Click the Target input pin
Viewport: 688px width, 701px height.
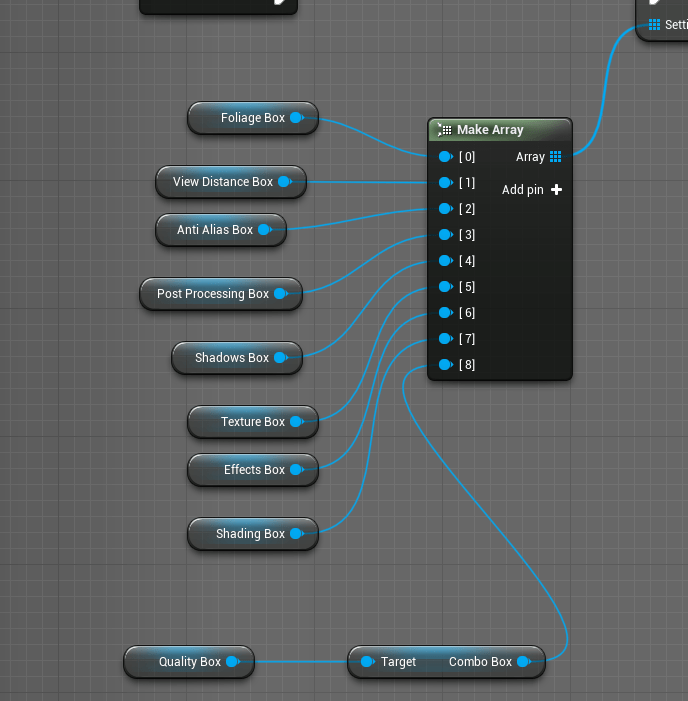coord(367,662)
